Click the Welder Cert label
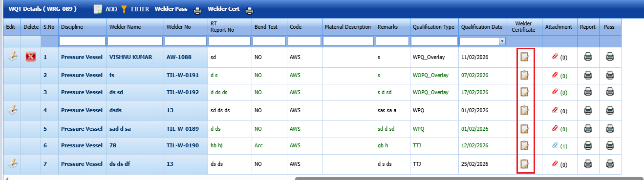 [223, 9]
